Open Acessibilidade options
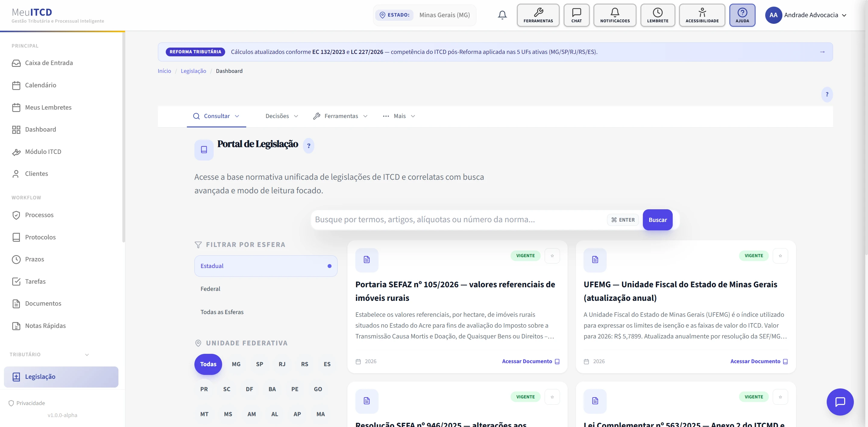Viewport: 868px width, 427px height. point(702,15)
